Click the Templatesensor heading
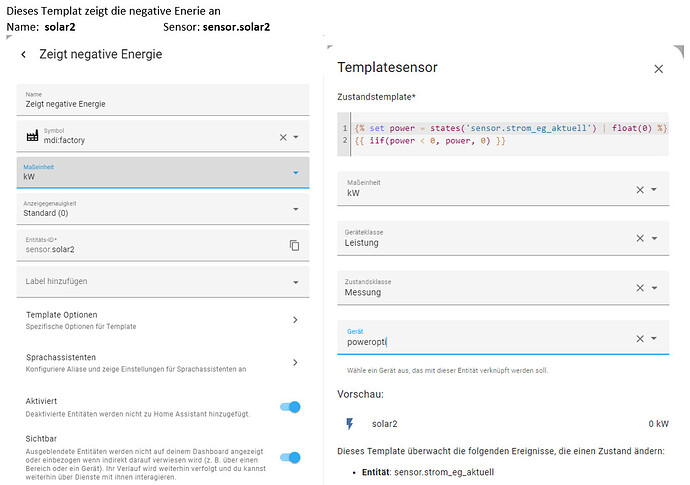The image size is (690, 485). (x=387, y=67)
